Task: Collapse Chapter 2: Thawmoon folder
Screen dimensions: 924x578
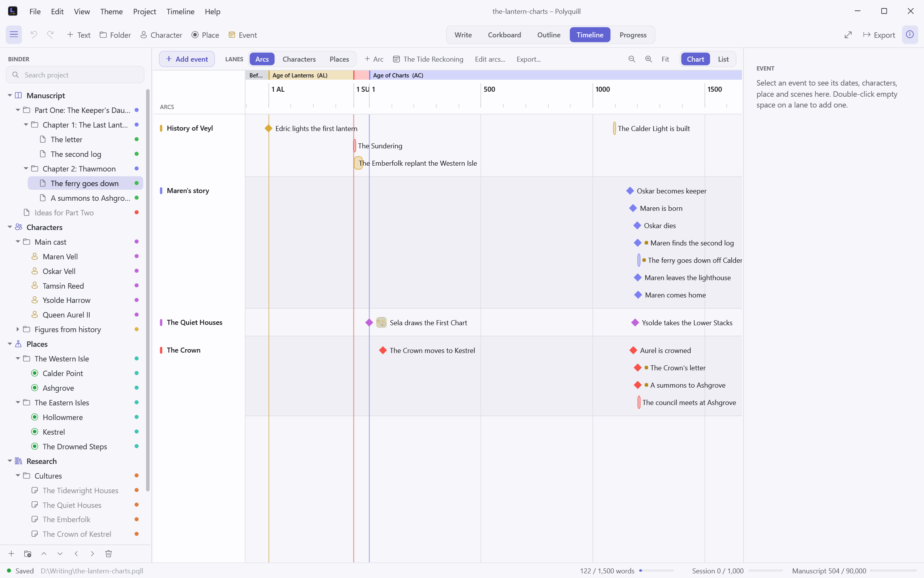Action: click(26, 168)
